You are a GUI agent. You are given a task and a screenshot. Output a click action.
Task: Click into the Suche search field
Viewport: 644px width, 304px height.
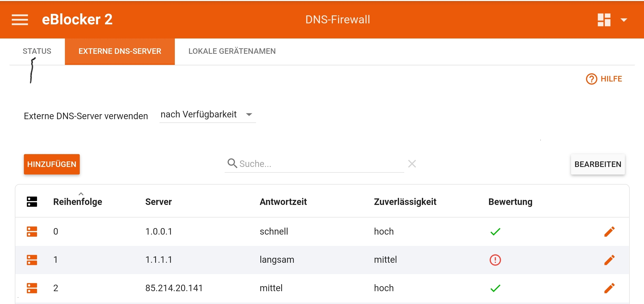(x=319, y=164)
